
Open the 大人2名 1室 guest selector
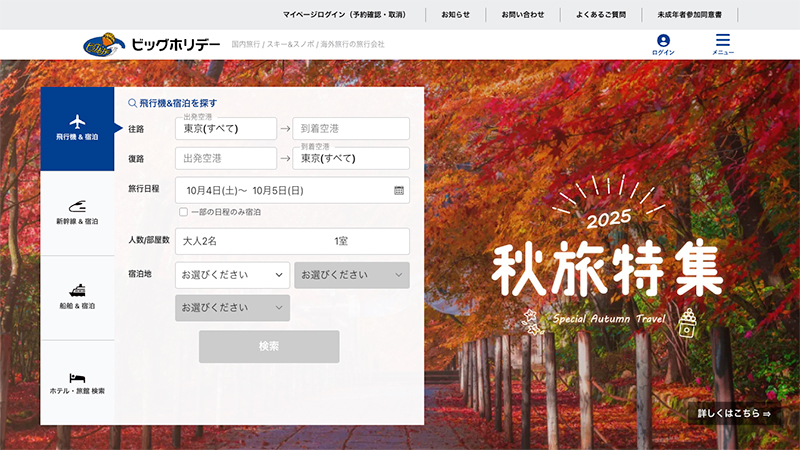pyautogui.click(x=292, y=241)
